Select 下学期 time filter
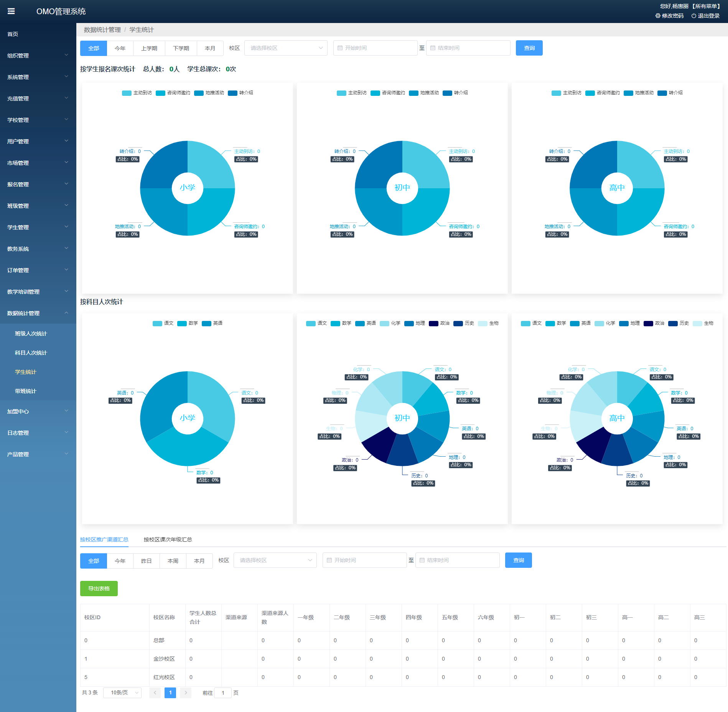 [x=181, y=48]
